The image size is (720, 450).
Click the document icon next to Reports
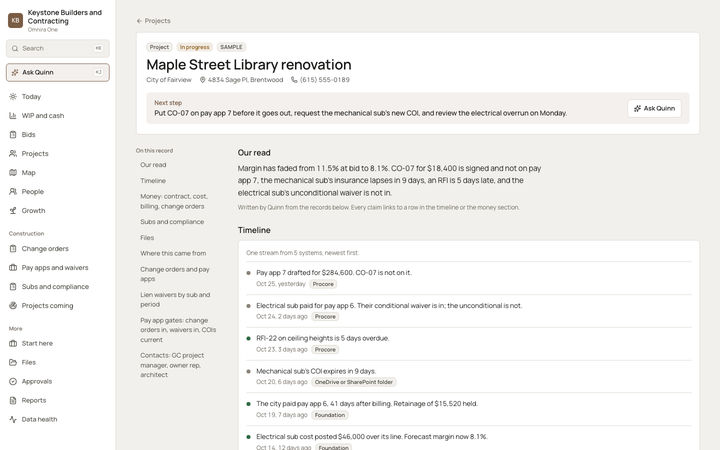13,400
